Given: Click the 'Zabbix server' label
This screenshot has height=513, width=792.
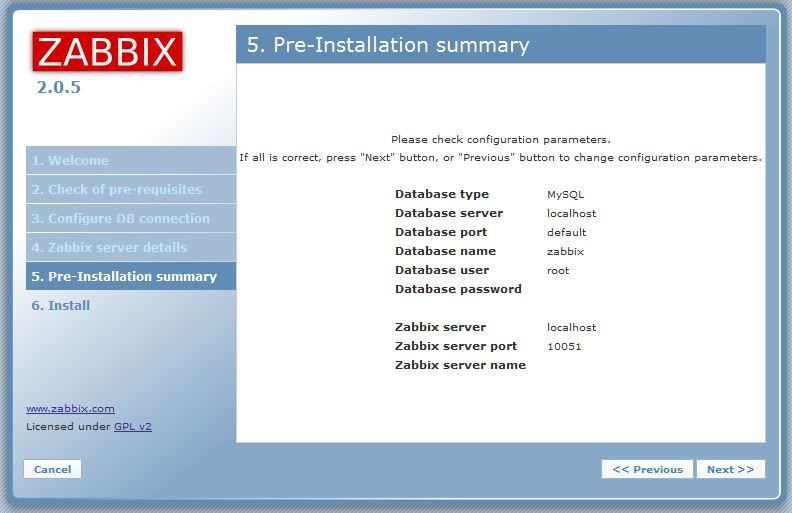Looking at the screenshot, I should coord(440,327).
